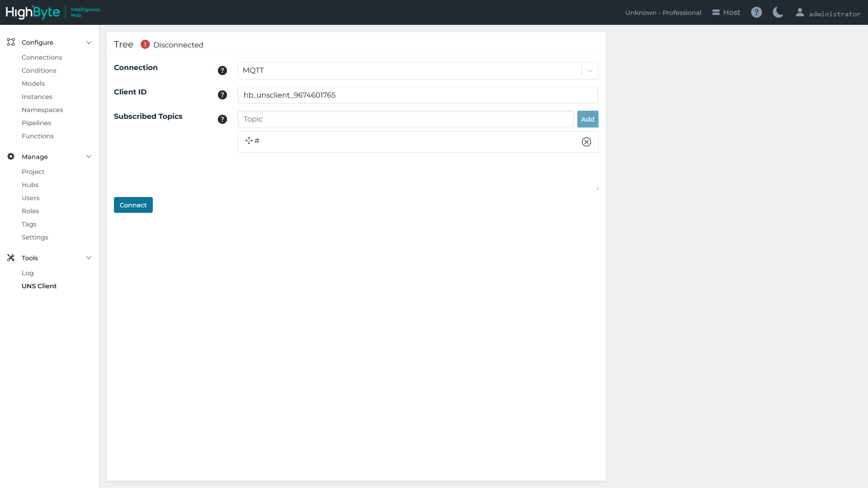Click the Add topic button
Viewport: 868px width, 488px height.
[x=588, y=119]
